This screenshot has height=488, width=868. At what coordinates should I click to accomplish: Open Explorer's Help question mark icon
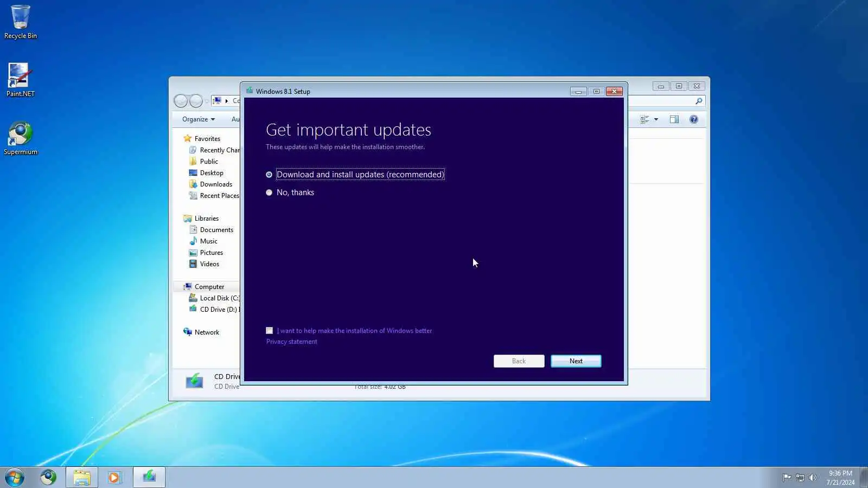694,119
